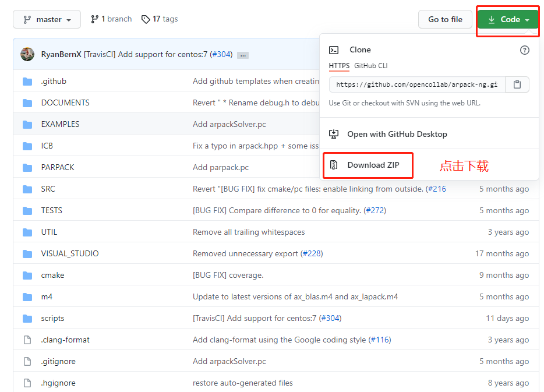544x392 pixels.
Task: Click the .clang-format file icon
Action: (27, 340)
